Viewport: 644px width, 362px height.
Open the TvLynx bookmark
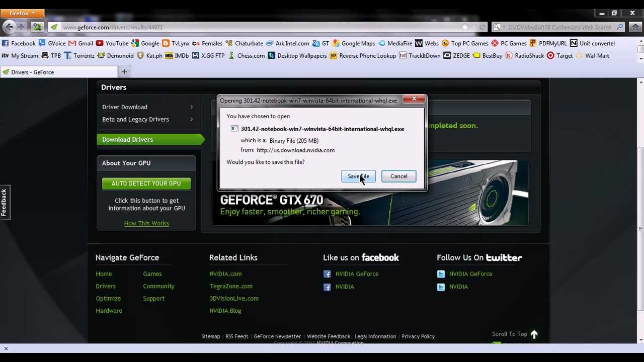click(x=176, y=43)
